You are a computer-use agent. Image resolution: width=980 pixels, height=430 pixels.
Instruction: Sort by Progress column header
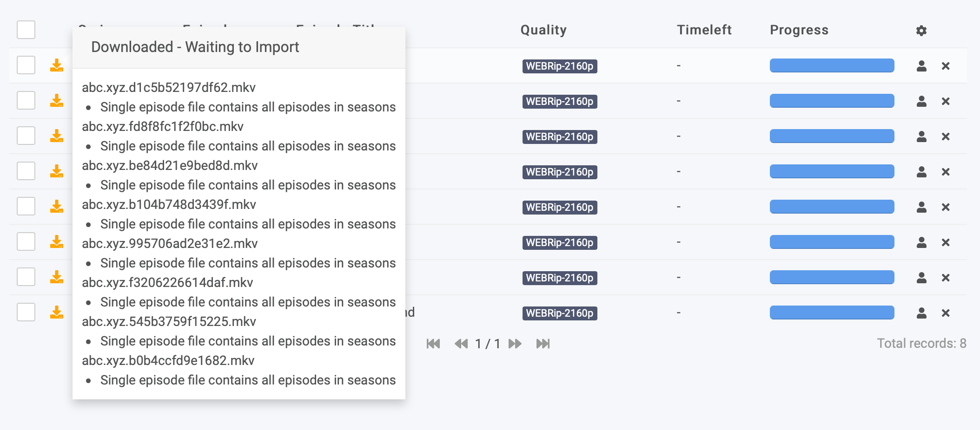pos(799,30)
